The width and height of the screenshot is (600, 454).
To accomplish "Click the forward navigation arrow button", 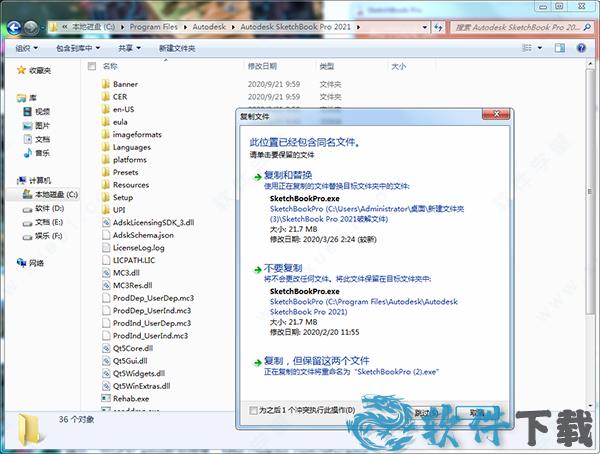I will point(33,29).
